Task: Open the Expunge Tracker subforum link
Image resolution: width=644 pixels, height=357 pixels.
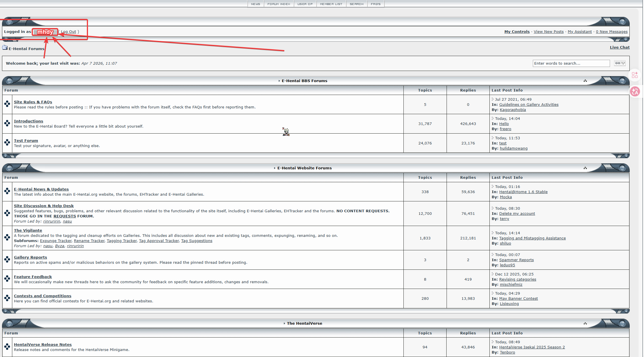Action: click(56, 241)
